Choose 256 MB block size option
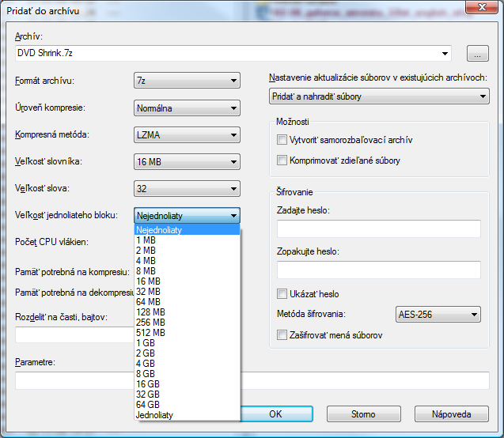504x438 pixels. (x=187, y=323)
